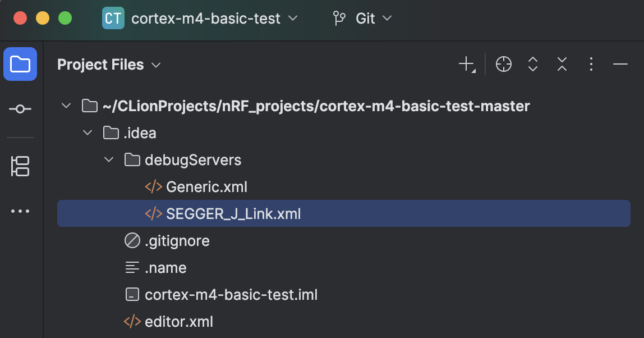Collapse all tree nodes
This screenshot has height=338, width=644.
coord(562,64)
